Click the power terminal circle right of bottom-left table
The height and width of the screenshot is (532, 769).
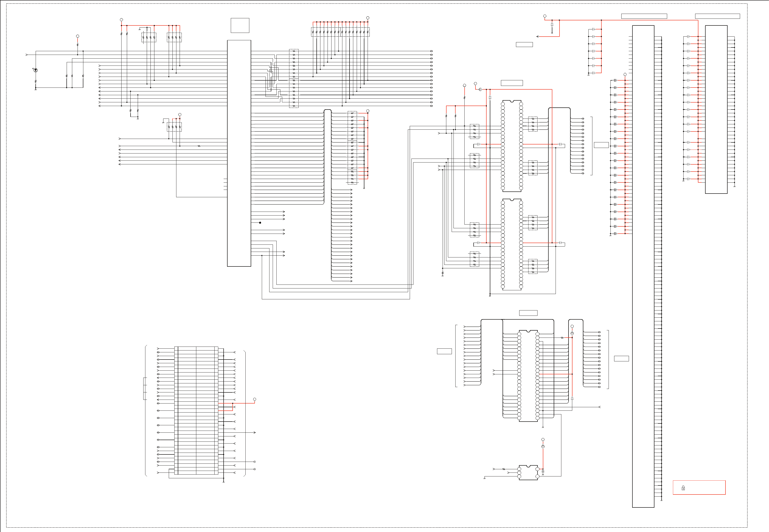pyautogui.click(x=255, y=399)
